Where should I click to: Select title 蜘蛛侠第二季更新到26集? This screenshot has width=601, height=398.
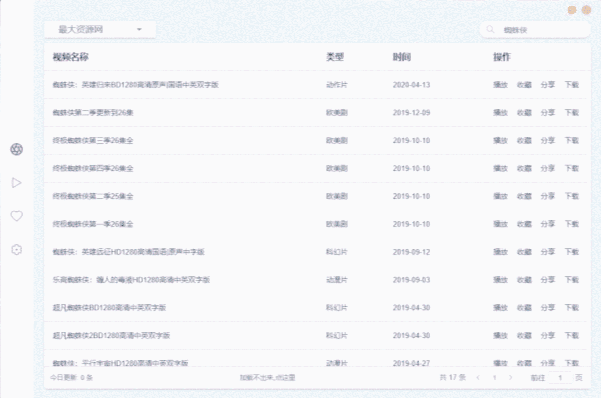click(93, 113)
